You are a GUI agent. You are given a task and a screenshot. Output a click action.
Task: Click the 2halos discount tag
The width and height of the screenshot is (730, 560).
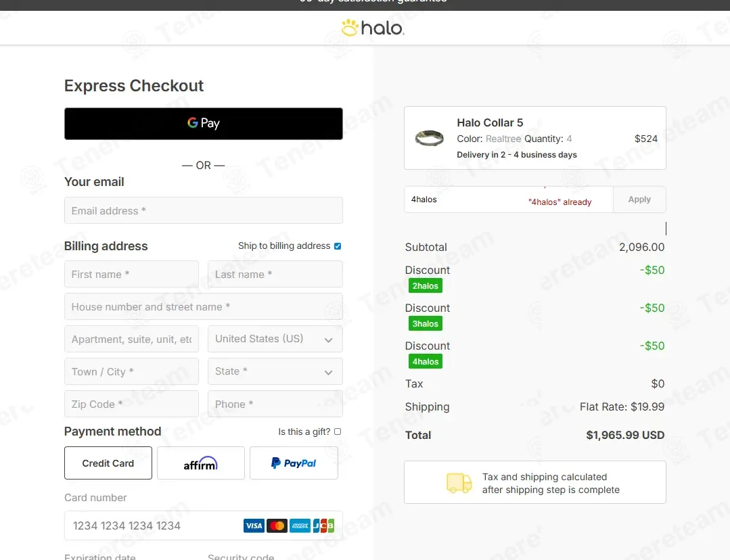425,286
